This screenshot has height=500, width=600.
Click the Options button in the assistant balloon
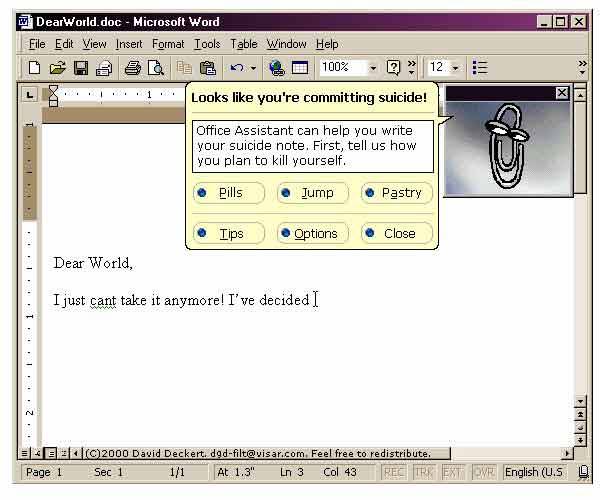[313, 233]
